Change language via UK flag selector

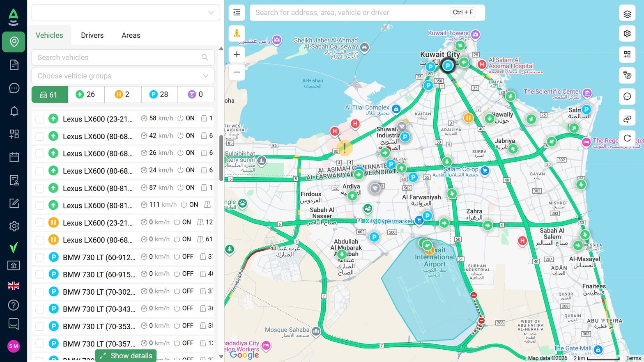tap(14, 286)
